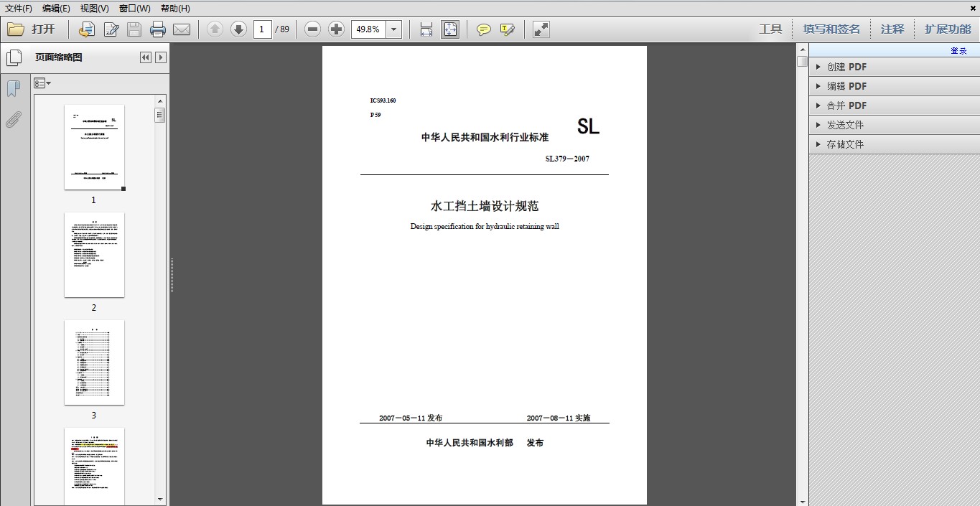Switch to the 注释 pane tab
Screen dimensions: 980x506
[x=892, y=29]
